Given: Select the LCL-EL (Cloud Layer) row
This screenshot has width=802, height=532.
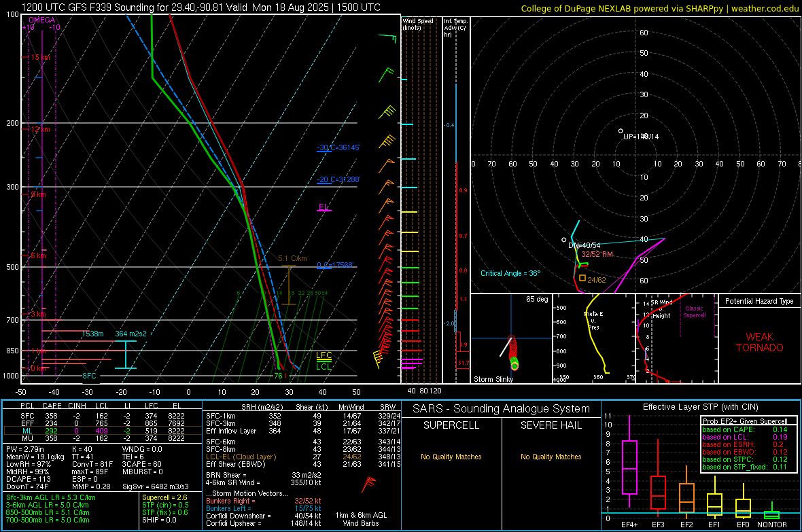Looking at the screenshot, I should click(303, 457).
